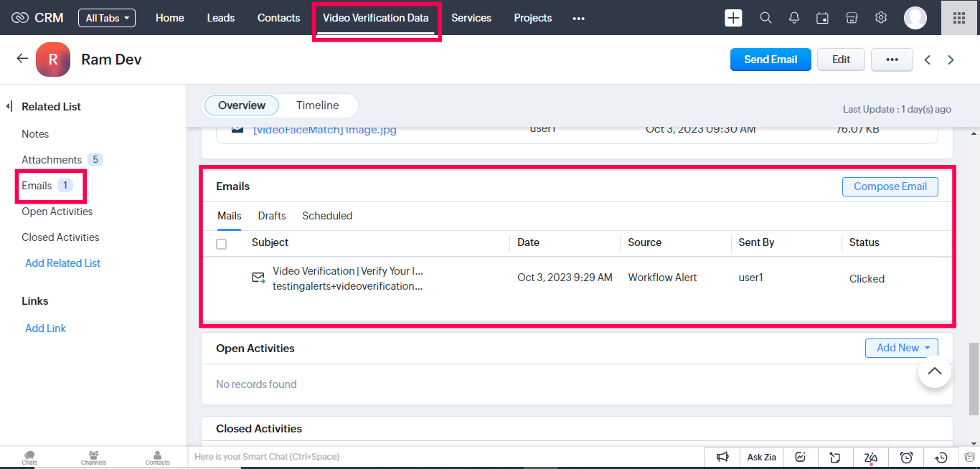Open the calendar icon in header

coord(823,18)
